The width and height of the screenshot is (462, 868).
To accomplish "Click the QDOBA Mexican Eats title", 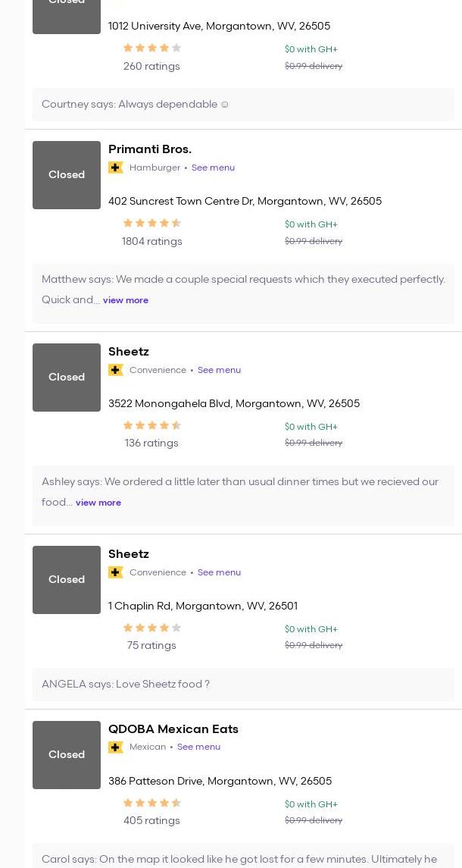I will (173, 729).
